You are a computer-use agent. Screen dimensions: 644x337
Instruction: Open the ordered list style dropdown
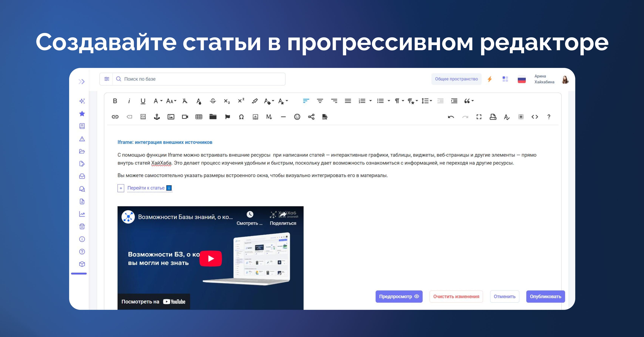pos(371,101)
